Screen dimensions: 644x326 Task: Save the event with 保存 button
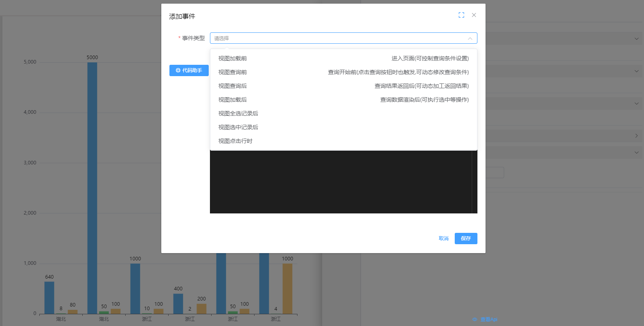coord(466,239)
